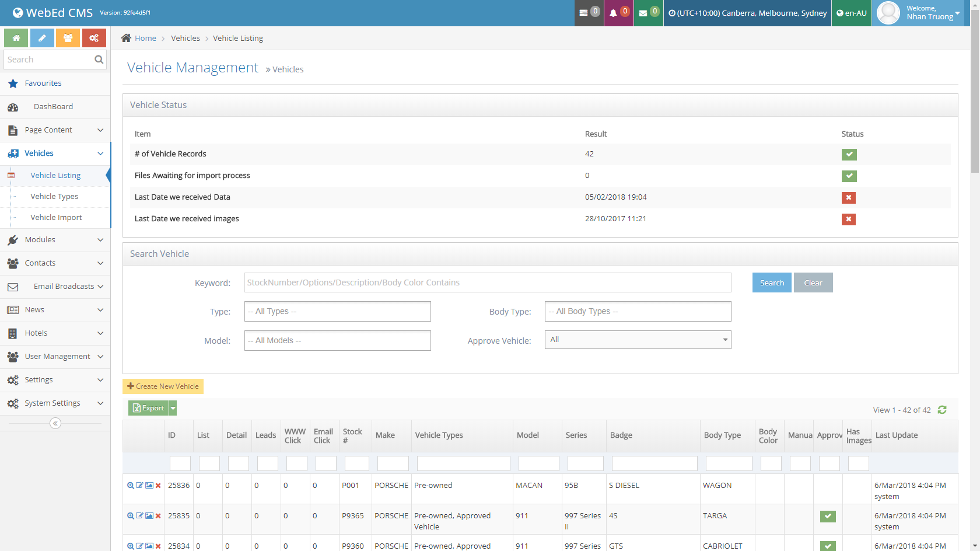
Task: Click the magnifier view icon for vehicle 25835
Action: [131, 516]
